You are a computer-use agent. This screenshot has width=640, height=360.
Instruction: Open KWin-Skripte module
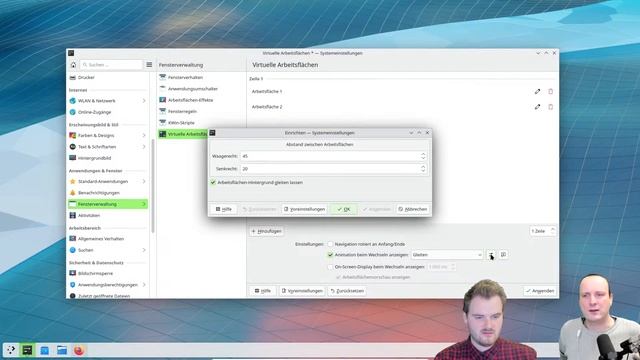point(202,123)
